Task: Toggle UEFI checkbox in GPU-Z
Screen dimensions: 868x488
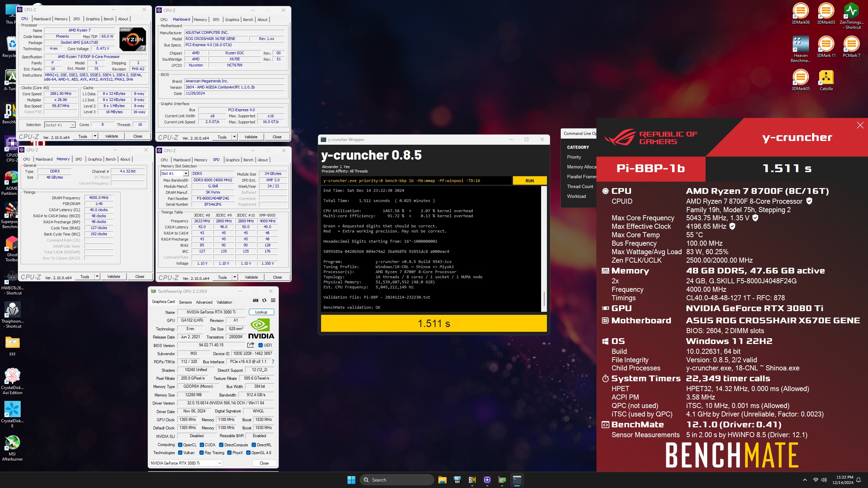Action: [x=260, y=345]
